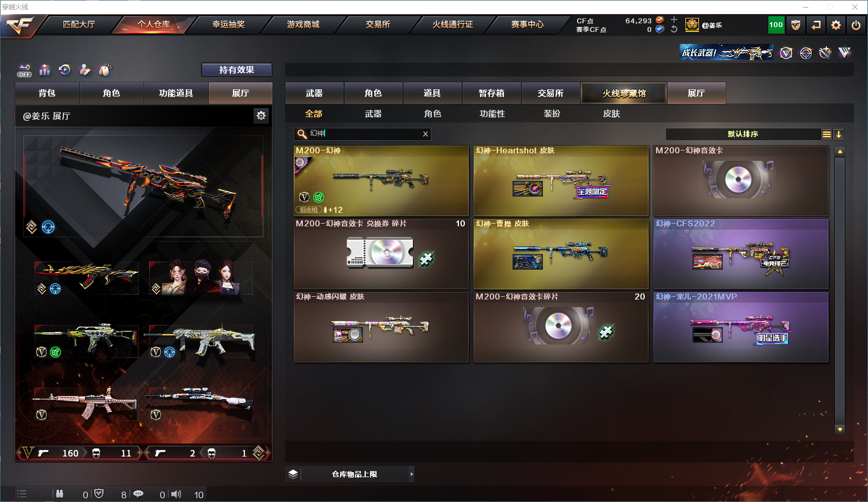Click the plus icon to recharge CF points
The width and height of the screenshot is (868, 502).
(x=674, y=20)
